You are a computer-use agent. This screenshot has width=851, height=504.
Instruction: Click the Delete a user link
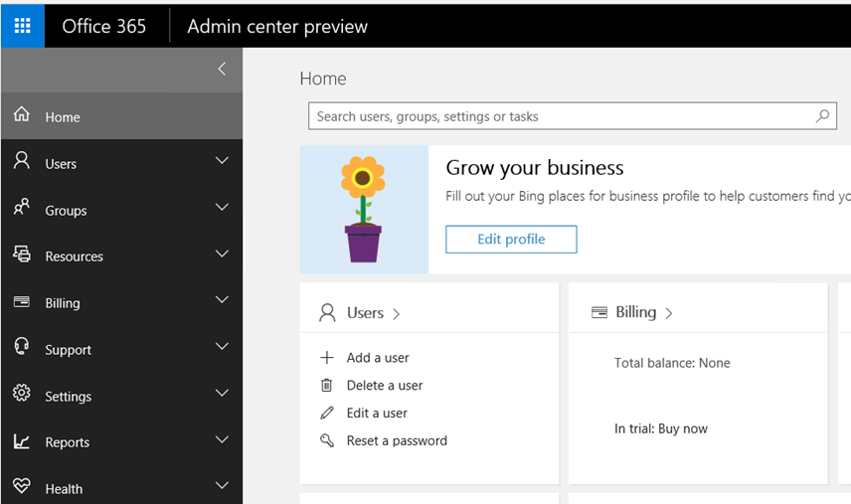[385, 385]
